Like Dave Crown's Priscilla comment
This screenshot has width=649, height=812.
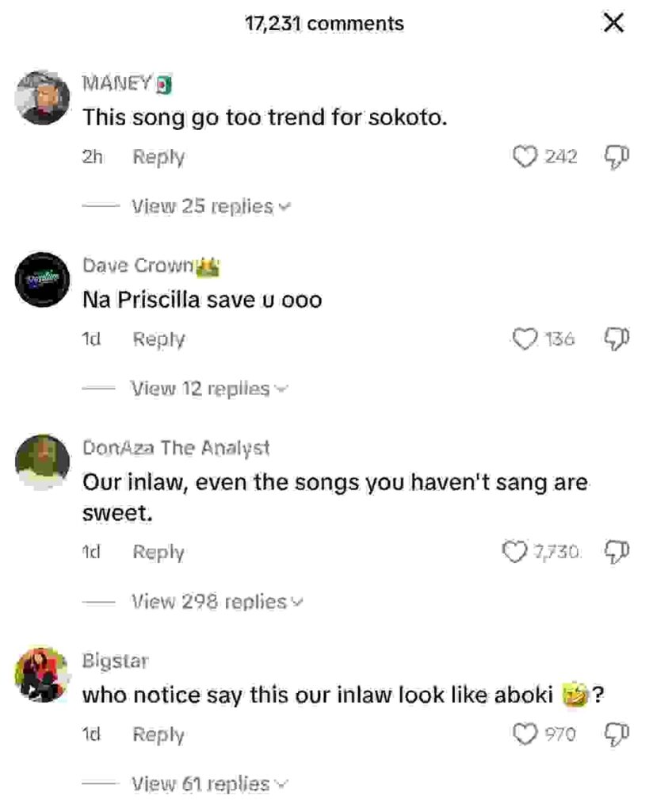[x=525, y=339]
